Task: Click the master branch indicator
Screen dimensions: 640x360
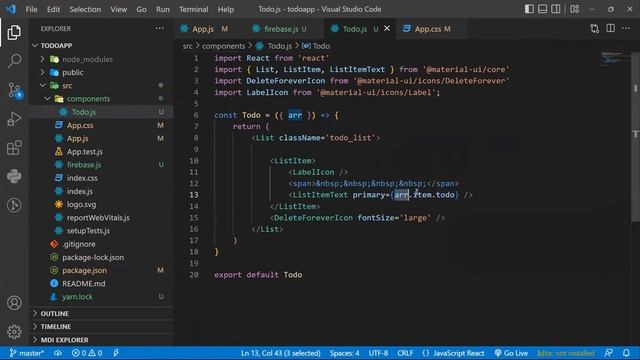Action: [27, 353]
